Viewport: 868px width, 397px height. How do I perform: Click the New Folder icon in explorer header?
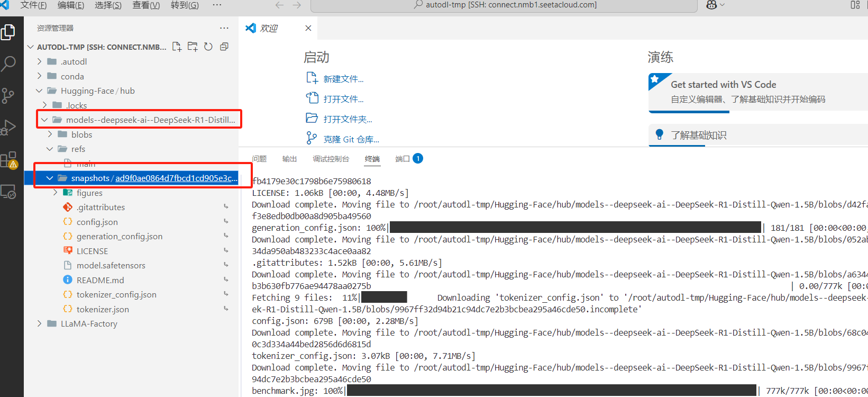tap(193, 47)
